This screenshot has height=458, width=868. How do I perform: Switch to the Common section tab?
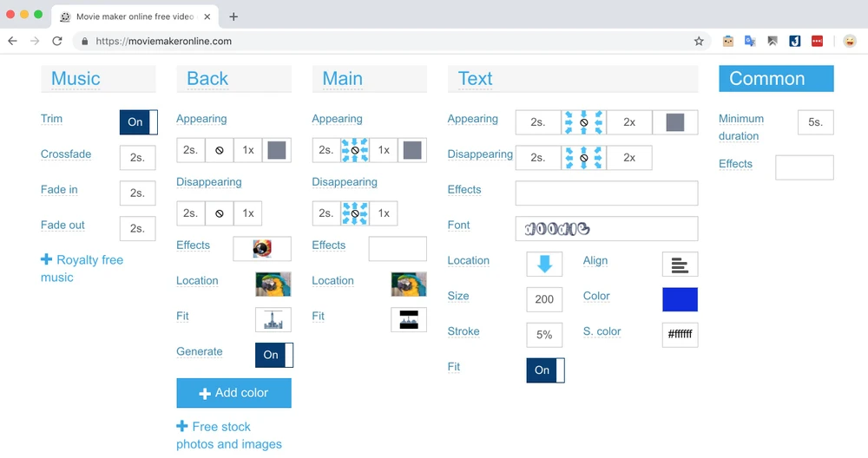tap(776, 79)
